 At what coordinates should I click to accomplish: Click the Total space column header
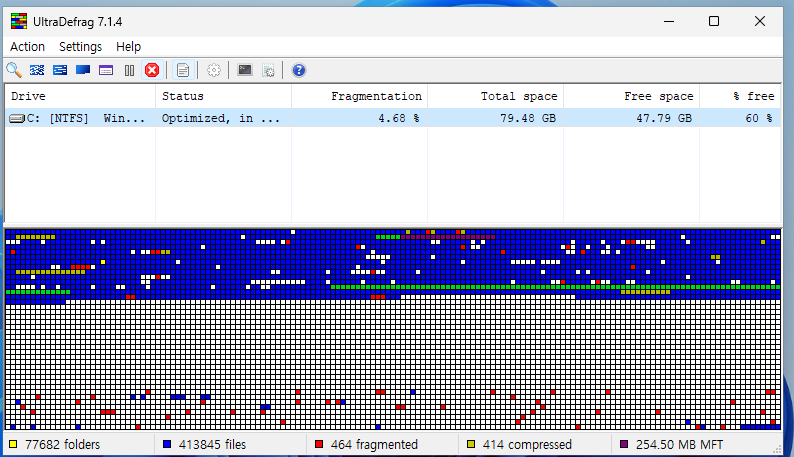pos(496,96)
